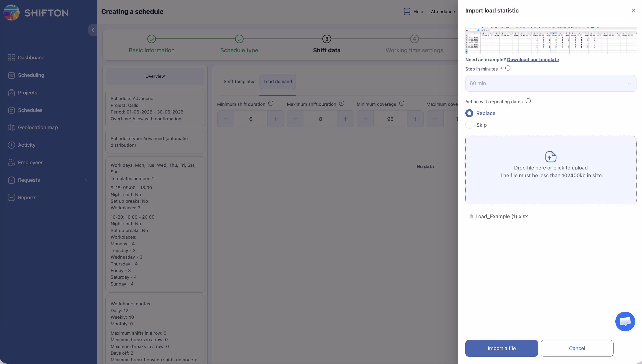Click the info icon next to Minimum coverage

click(x=402, y=104)
